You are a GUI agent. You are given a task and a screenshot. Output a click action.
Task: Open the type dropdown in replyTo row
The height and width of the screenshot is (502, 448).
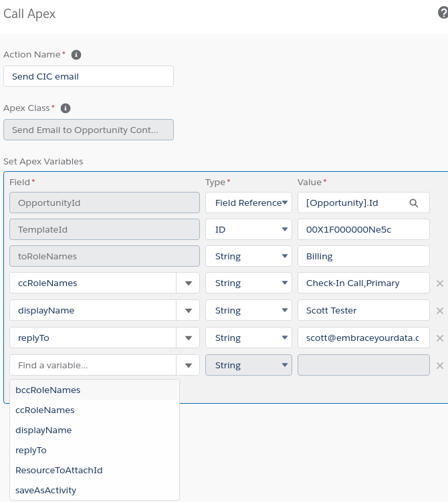(249, 338)
